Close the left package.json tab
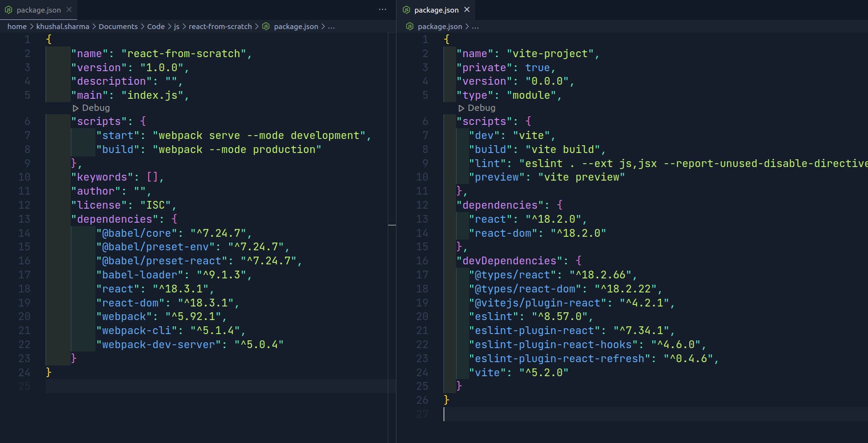 pyautogui.click(x=69, y=10)
